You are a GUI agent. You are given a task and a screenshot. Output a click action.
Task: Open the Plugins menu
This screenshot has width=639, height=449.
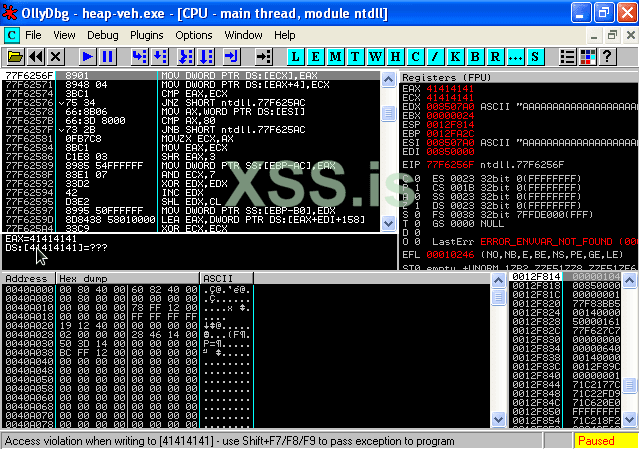pos(147,35)
